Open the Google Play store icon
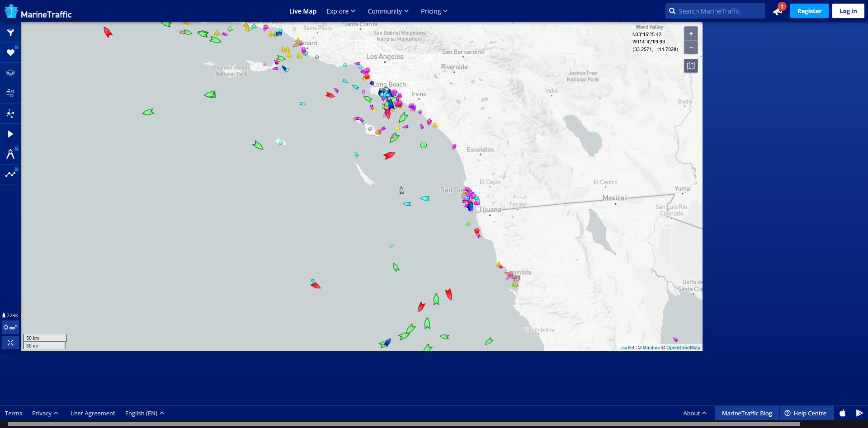 pyautogui.click(x=859, y=413)
